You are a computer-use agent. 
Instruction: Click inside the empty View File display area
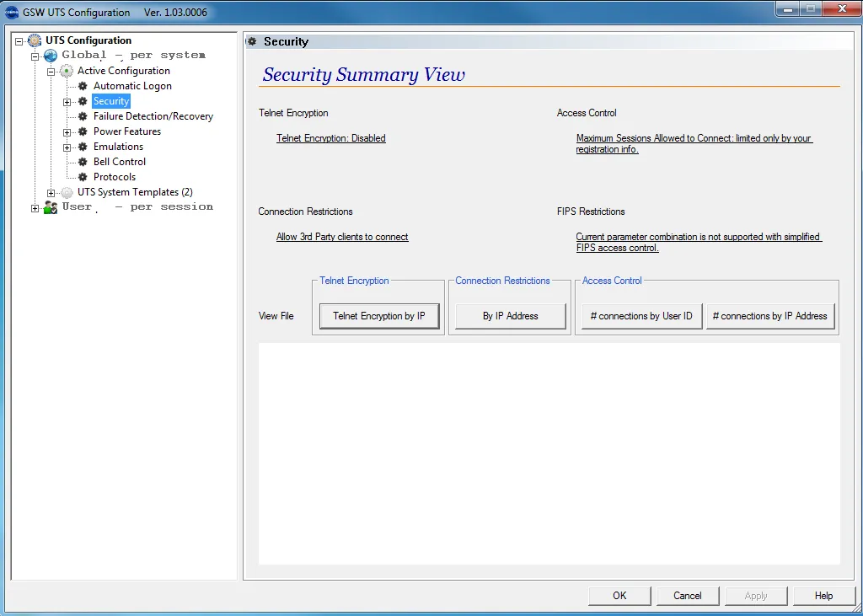click(549, 453)
